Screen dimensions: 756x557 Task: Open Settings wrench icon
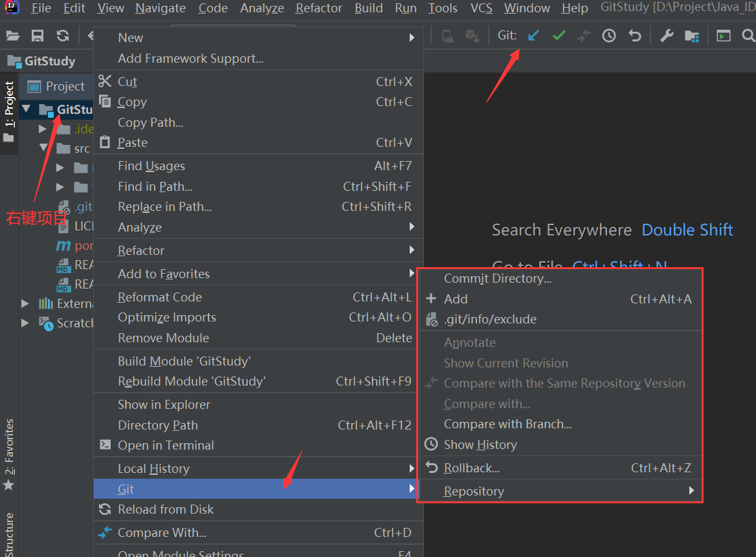667,36
